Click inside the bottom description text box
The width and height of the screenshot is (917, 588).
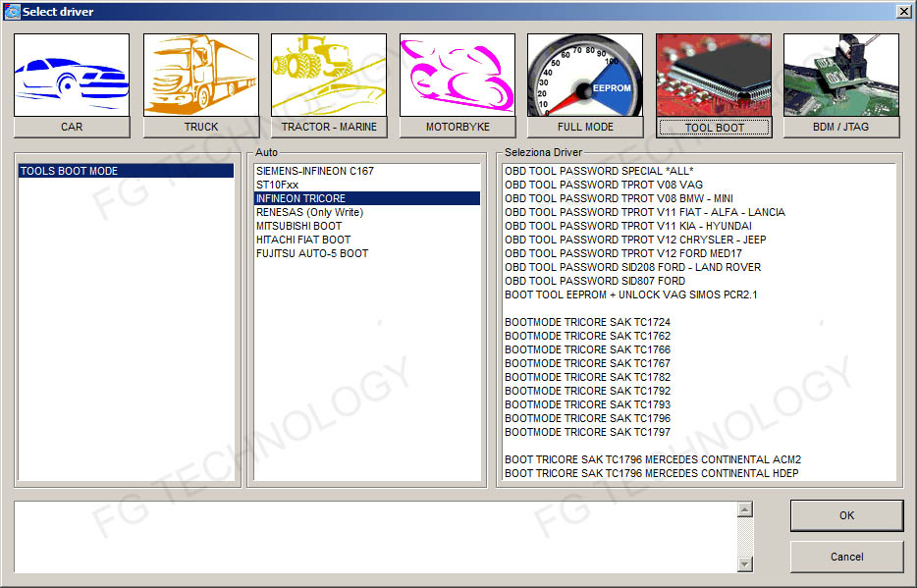[375, 537]
